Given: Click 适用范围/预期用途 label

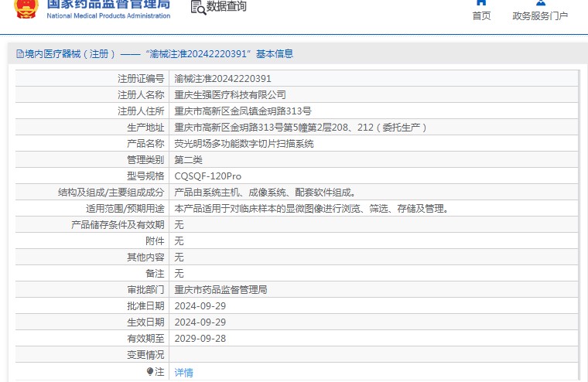Looking at the screenshot, I should coord(125,209).
